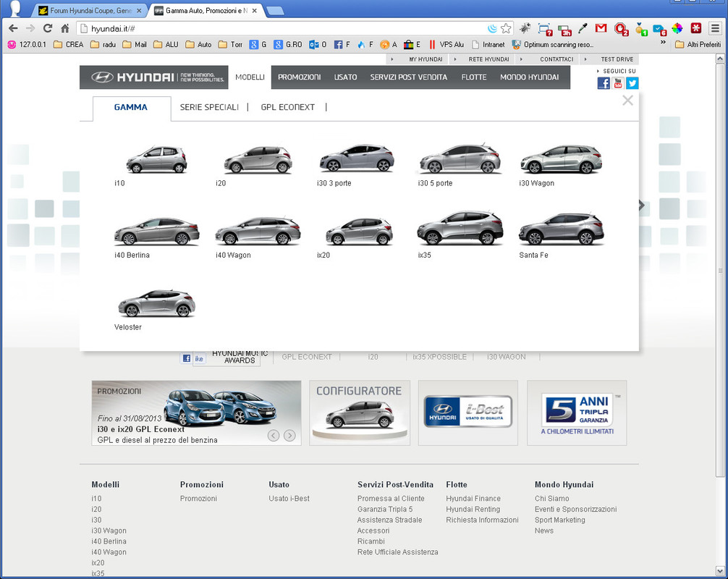Viewport: 728px width, 579px height.
Task: Open Hyundai YouTube channel icon
Action: pyautogui.click(x=618, y=83)
